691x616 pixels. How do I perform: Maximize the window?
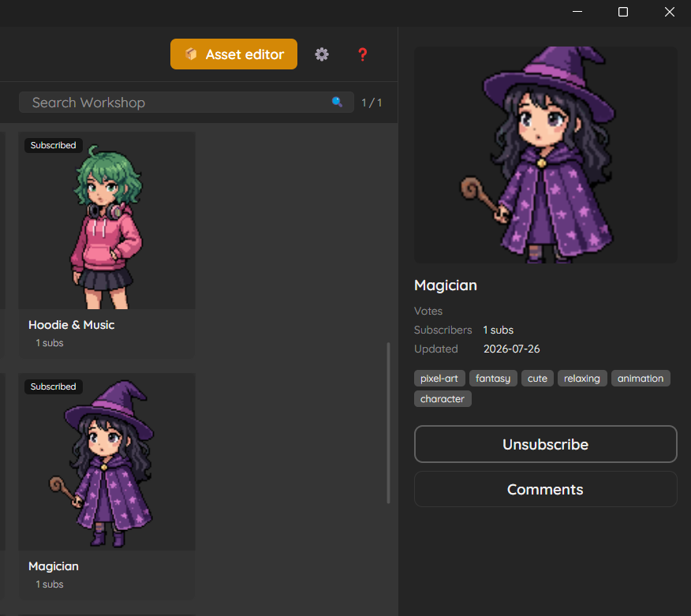[x=623, y=12]
